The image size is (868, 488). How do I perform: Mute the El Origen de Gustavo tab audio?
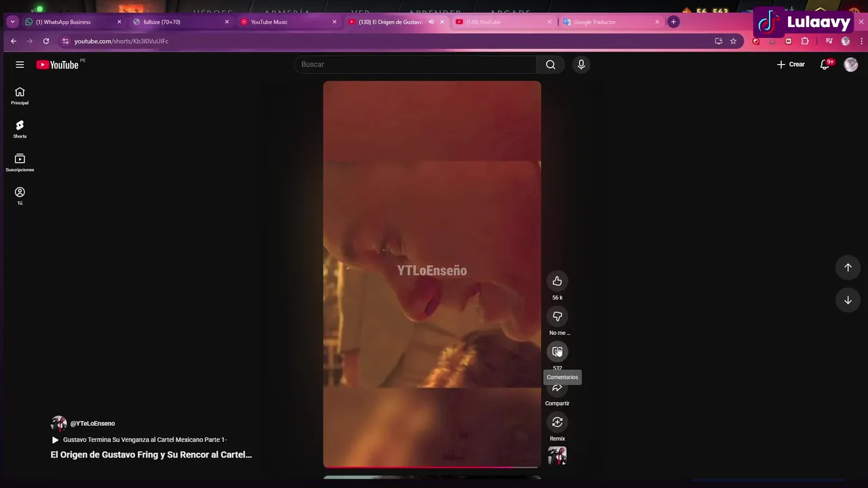431,22
